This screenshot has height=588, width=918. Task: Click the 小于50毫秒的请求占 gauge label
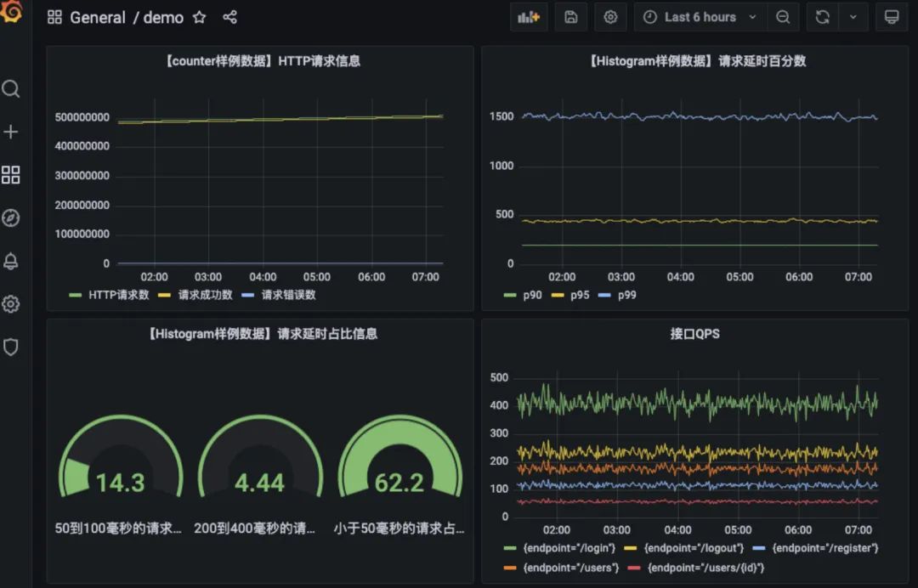[399, 529]
